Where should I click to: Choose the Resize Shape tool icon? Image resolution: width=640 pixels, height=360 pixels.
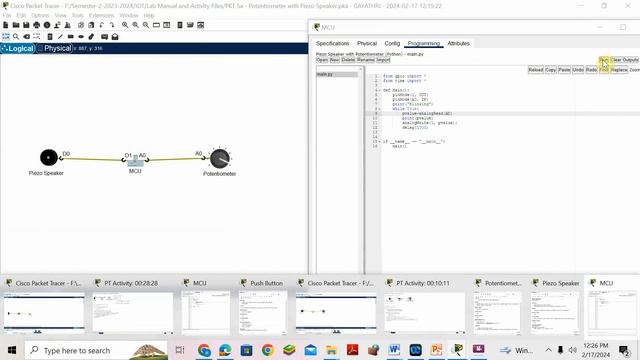tap(37, 37)
